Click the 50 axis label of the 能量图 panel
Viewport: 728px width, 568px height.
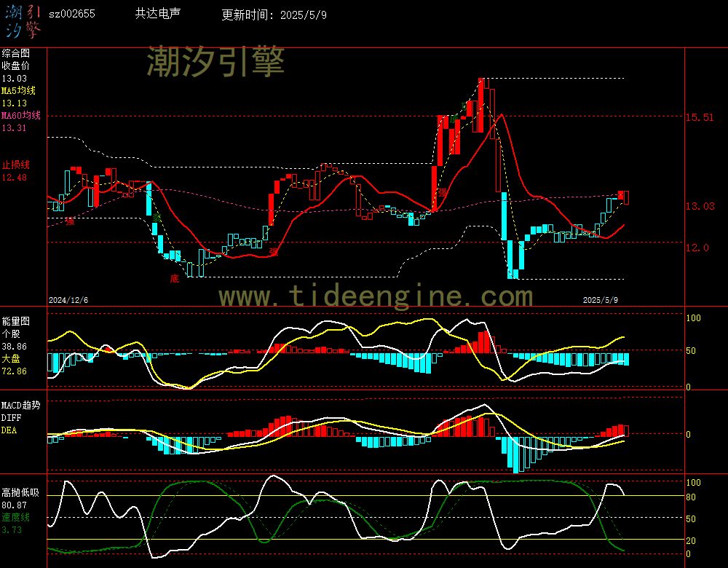click(x=691, y=351)
